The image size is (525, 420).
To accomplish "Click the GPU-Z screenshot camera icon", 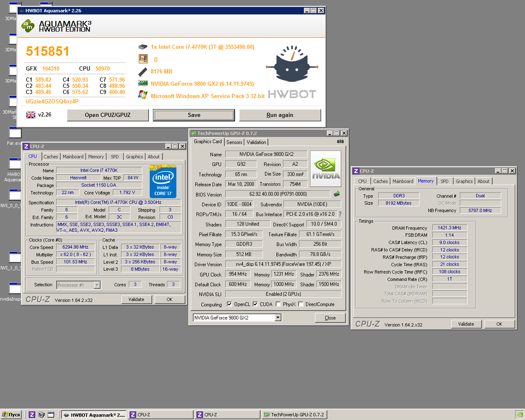I will pos(340,142).
